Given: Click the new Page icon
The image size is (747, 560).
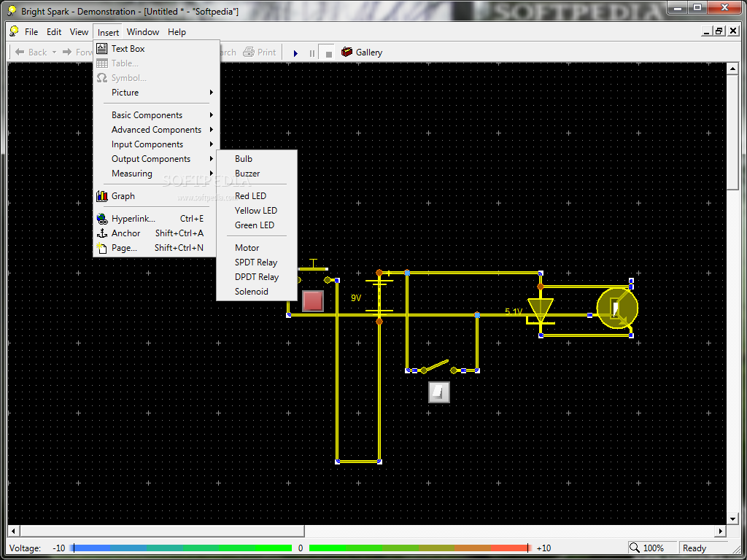Looking at the screenshot, I should tap(101, 248).
